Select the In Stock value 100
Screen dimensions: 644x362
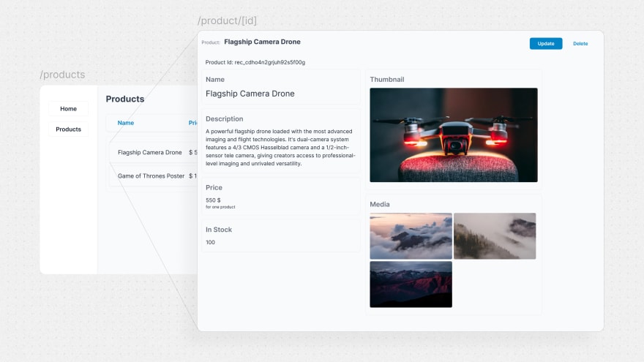point(210,242)
